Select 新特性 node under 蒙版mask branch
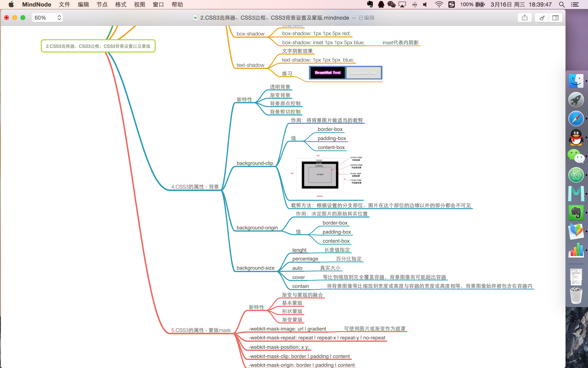This screenshot has width=588, height=368. (x=256, y=307)
